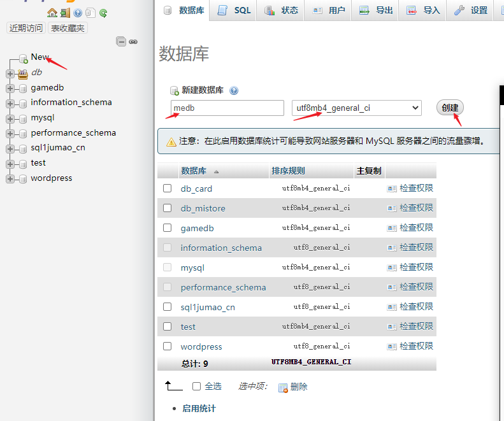Open the blue question mark documentation icon in the sidebar
This screenshot has height=421, width=504.
(x=78, y=13)
